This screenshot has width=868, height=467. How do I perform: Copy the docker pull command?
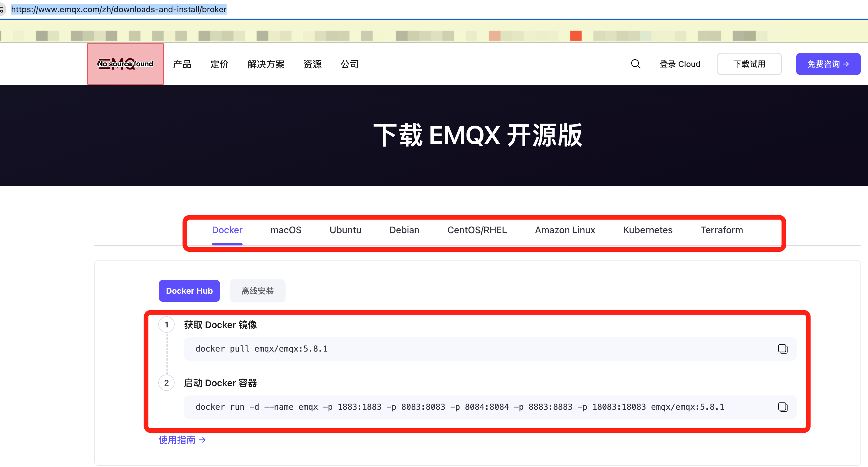[782, 349]
